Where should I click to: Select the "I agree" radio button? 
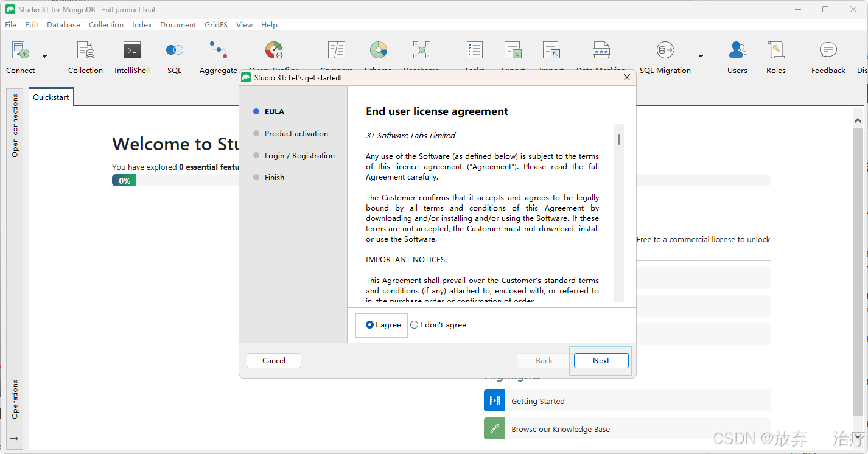point(369,325)
